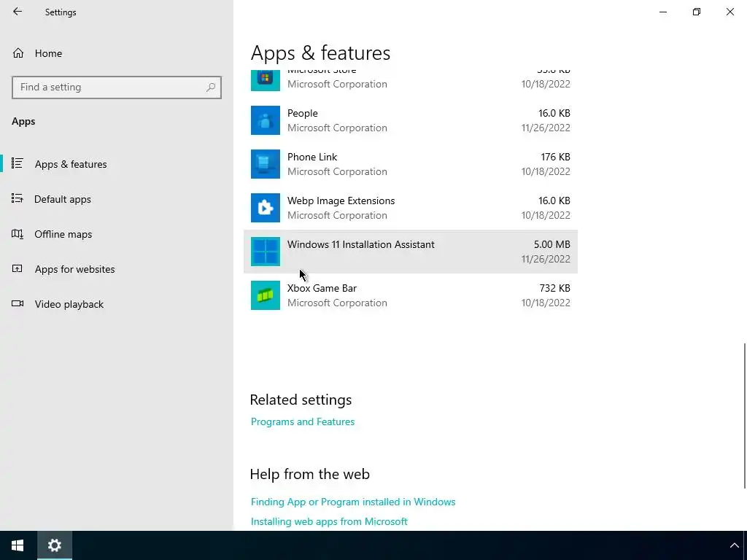Click the People app icon
This screenshot has width=747, height=560.
(266, 120)
